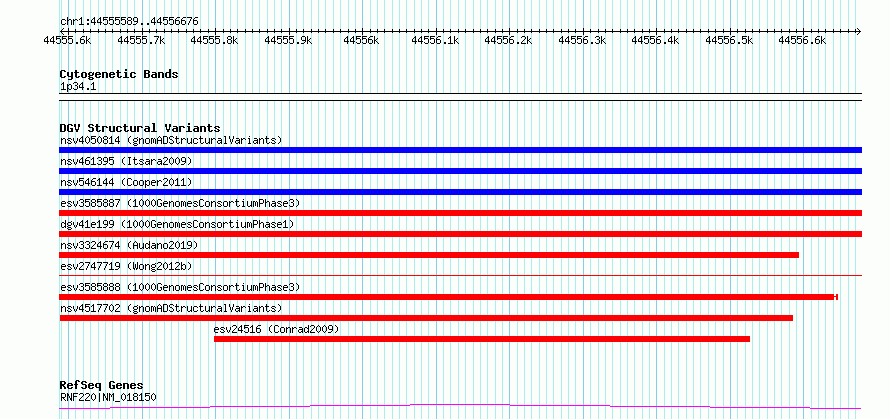Click the chr1:44555589..44556676 region label

129,22
